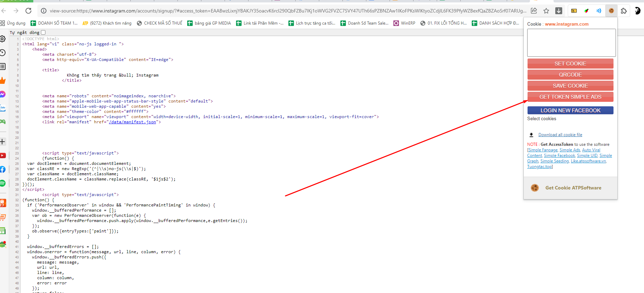Screen dimensions: 644x293
Task: Open the sidebar history clock icon
Action: click(x=2, y=53)
